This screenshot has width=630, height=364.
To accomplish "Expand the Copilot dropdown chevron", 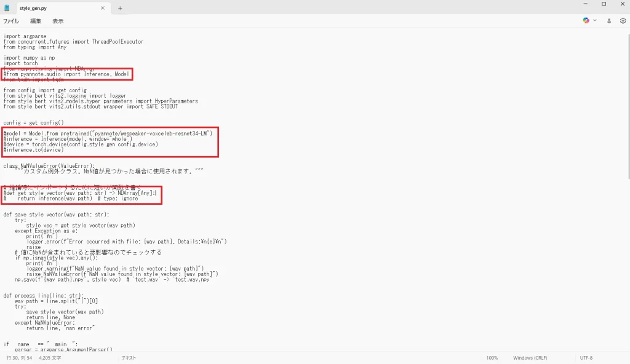I will (595, 20).
